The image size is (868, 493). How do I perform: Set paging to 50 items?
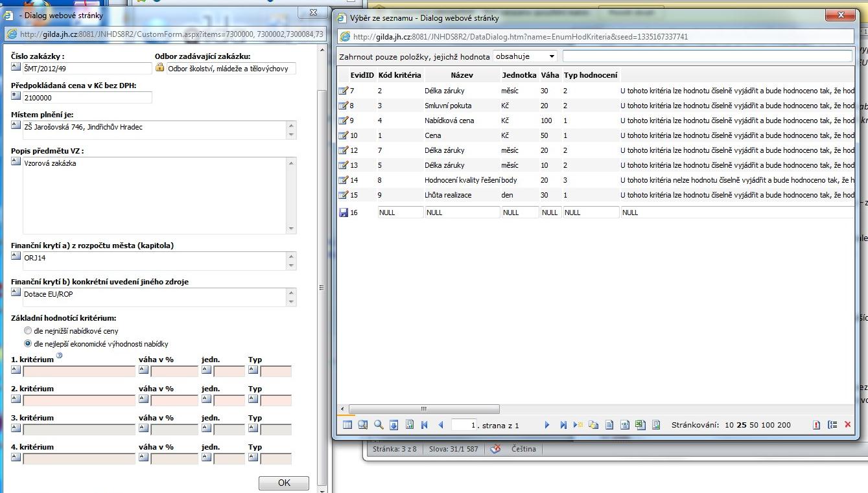[x=754, y=425]
